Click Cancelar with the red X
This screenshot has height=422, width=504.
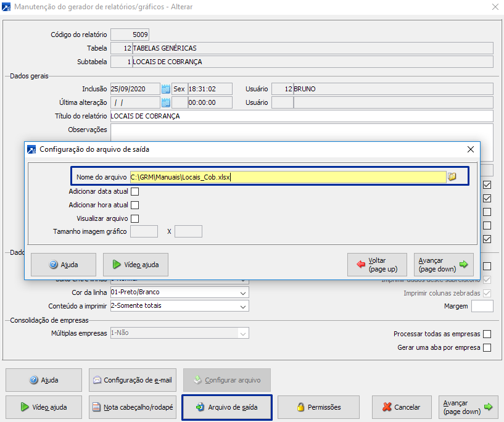coord(401,407)
